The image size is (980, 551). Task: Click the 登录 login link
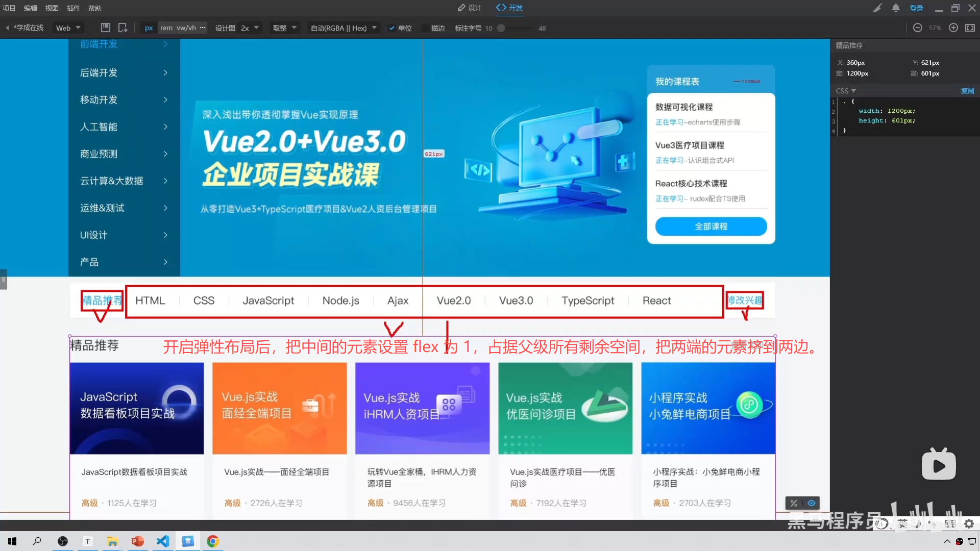[916, 8]
